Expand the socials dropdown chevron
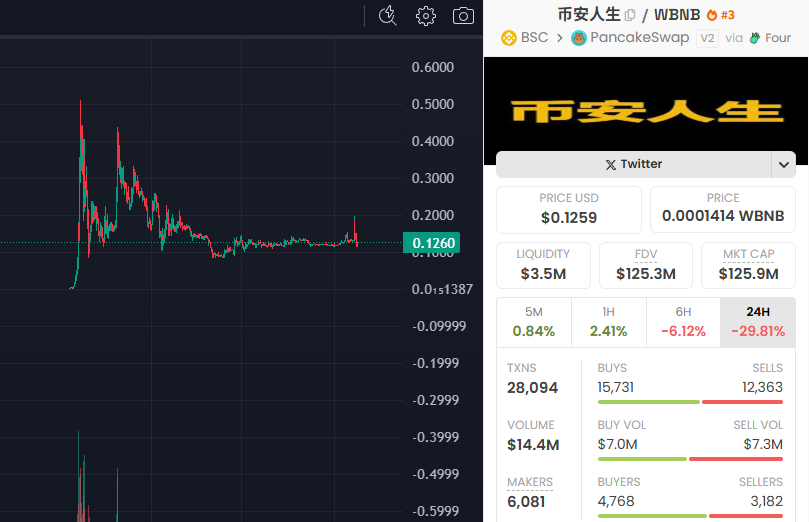 point(784,165)
